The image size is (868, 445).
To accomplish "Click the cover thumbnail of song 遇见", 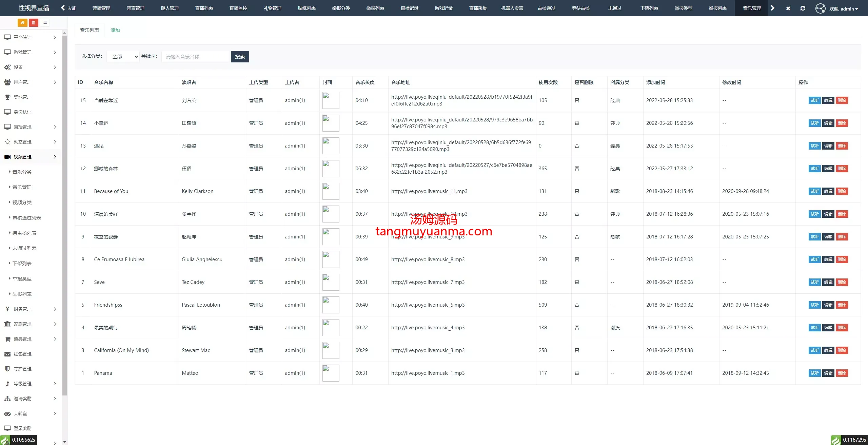I will pos(331,146).
